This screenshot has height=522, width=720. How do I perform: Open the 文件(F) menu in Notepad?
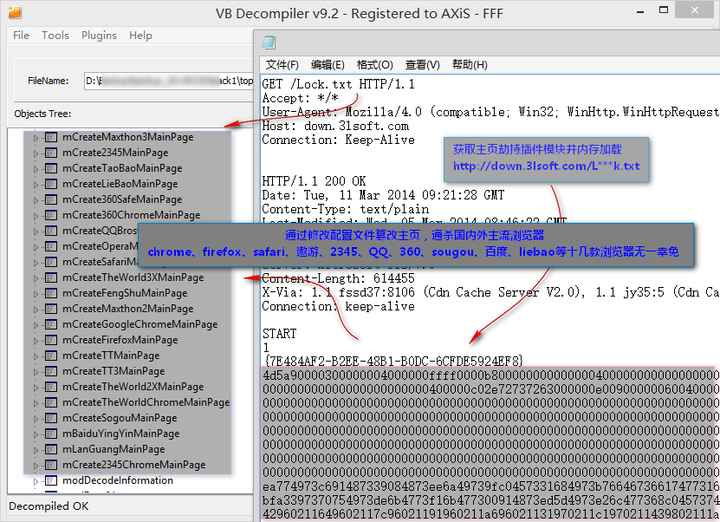(x=283, y=64)
